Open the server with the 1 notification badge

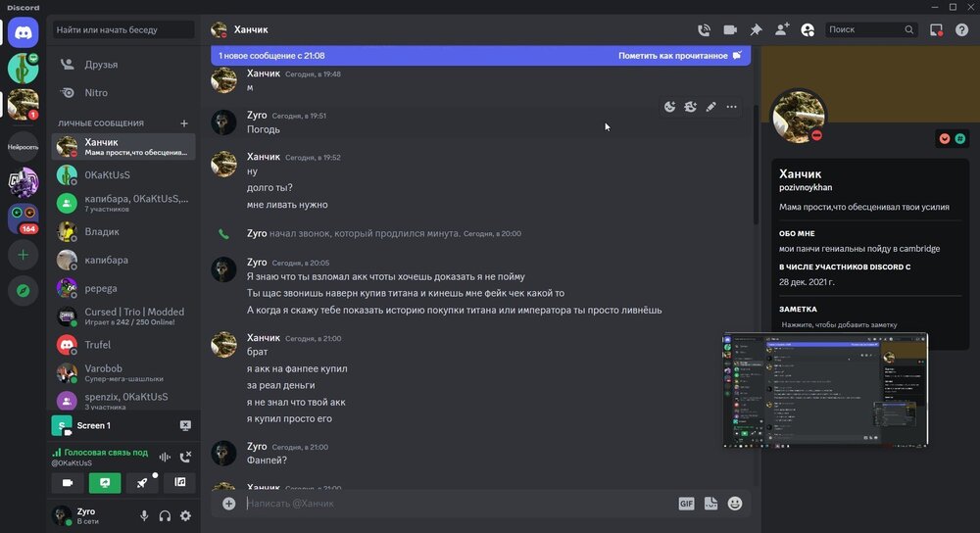coord(24,104)
